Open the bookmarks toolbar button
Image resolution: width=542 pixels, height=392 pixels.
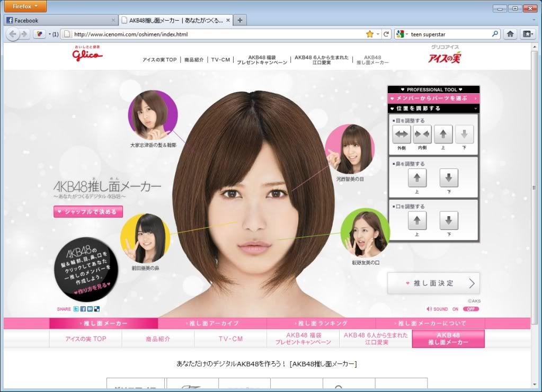pyautogui.click(x=528, y=34)
